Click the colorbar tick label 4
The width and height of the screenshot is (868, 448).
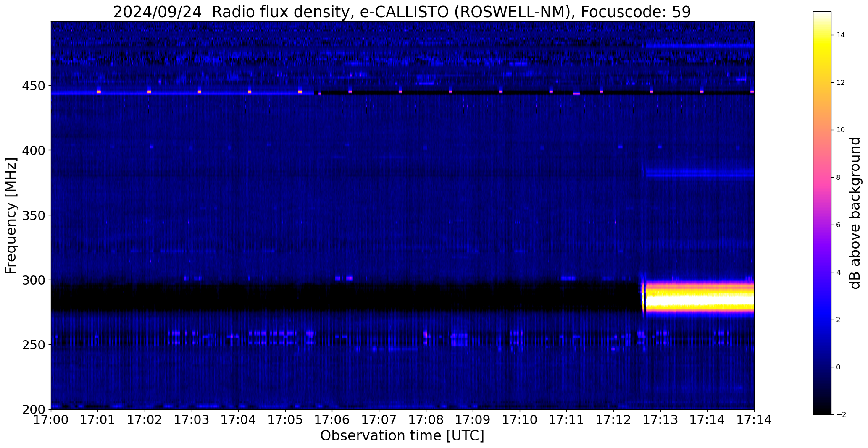[x=839, y=272]
